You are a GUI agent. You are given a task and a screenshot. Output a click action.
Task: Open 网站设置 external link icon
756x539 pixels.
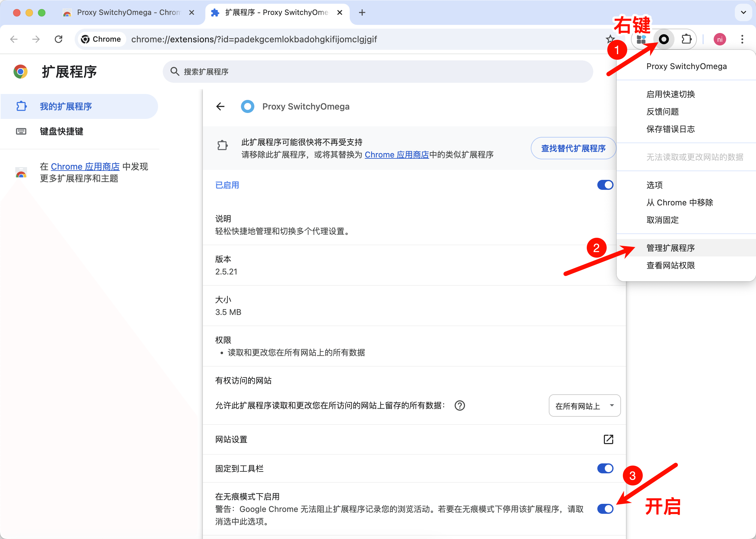click(x=608, y=439)
